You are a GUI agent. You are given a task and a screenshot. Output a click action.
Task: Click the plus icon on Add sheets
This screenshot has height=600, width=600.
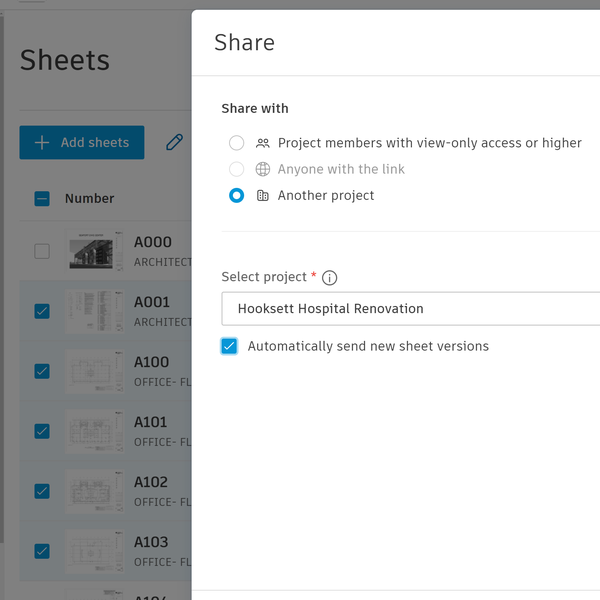(42, 143)
